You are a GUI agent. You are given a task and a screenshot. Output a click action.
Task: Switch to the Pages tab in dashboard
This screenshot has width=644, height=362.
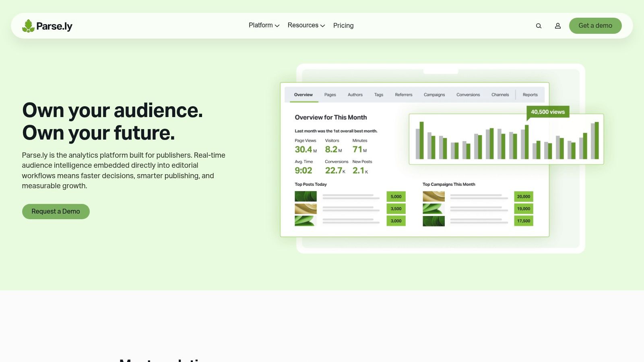330,95
